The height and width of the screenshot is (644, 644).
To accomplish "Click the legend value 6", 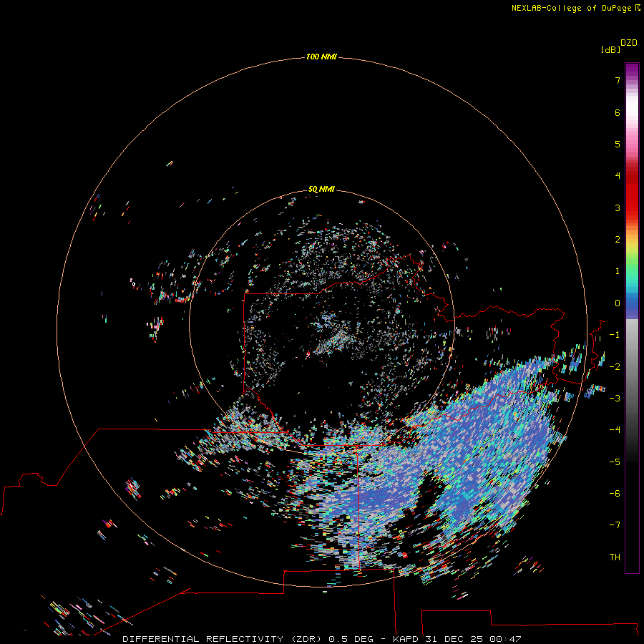I will click(618, 112).
